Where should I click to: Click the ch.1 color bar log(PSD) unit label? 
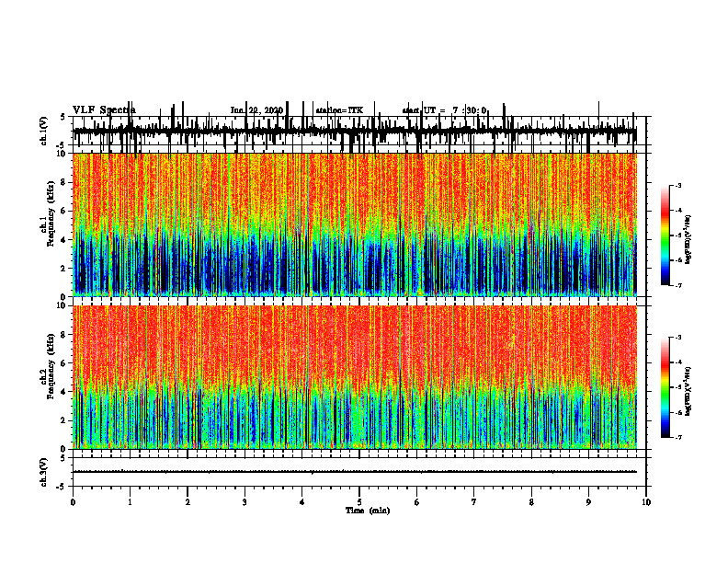[688, 240]
